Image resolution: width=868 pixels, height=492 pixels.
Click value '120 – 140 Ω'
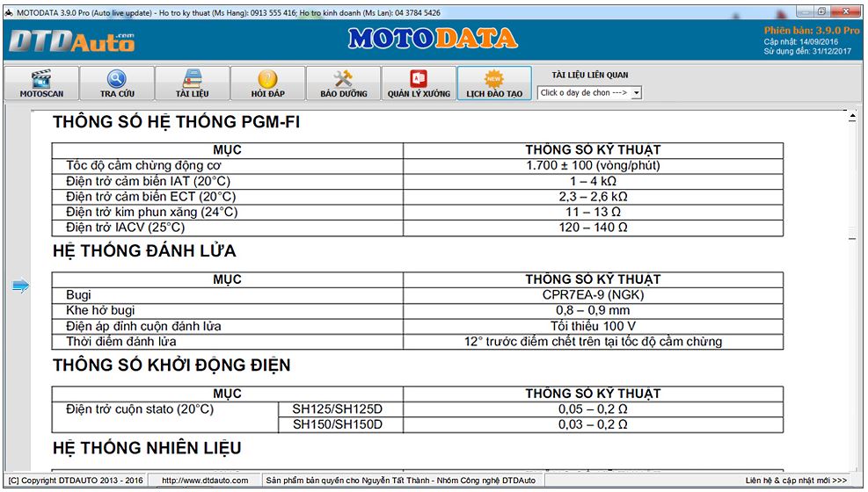(593, 228)
